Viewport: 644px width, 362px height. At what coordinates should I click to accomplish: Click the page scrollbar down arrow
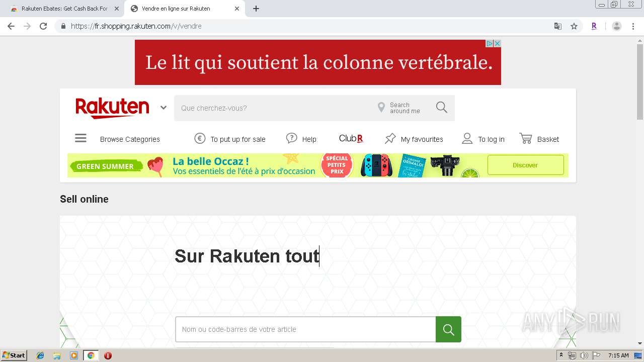[x=640, y=343]
